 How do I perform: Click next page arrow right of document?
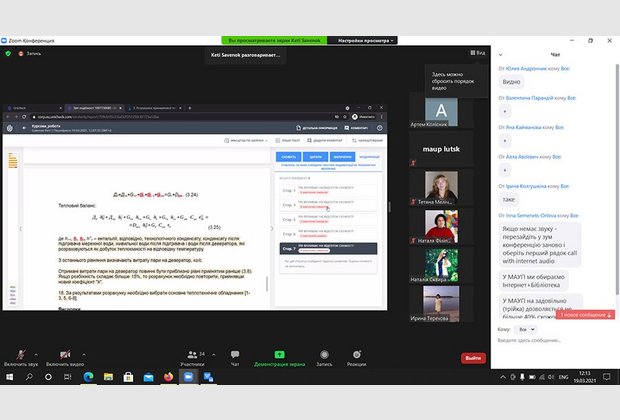[x=271, y=229]
